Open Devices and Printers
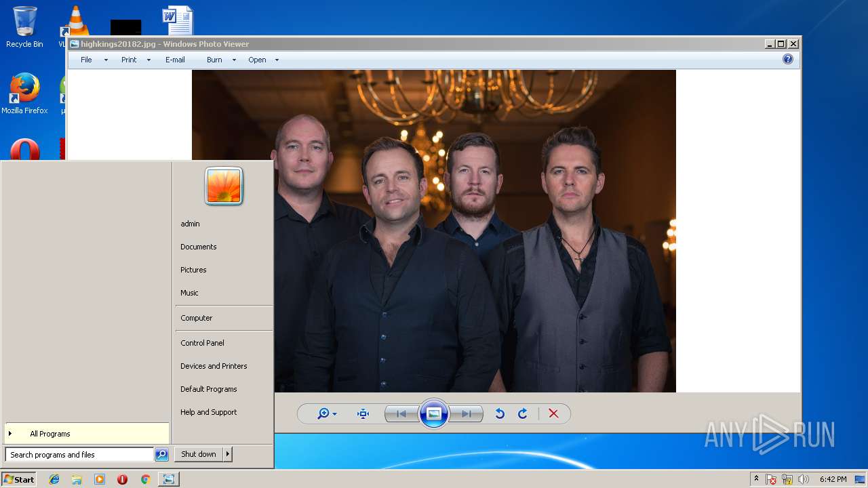Screen dimensions: 868x488 214,366
